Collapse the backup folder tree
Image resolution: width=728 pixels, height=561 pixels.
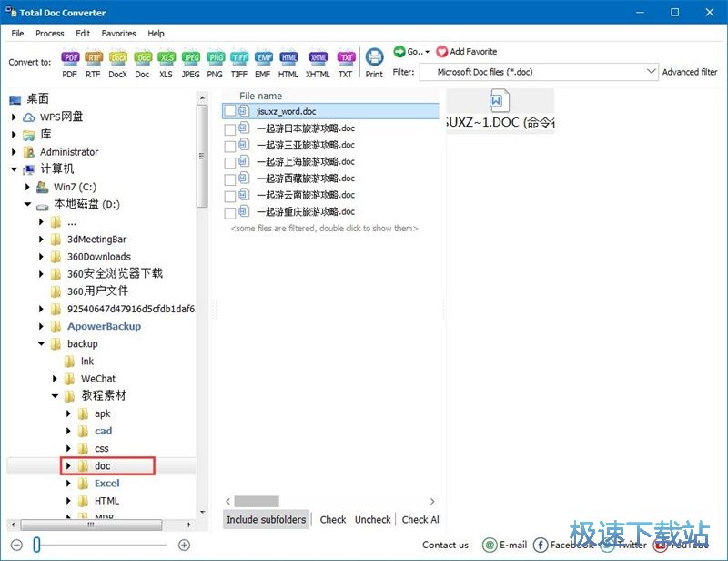click(40, 343)
